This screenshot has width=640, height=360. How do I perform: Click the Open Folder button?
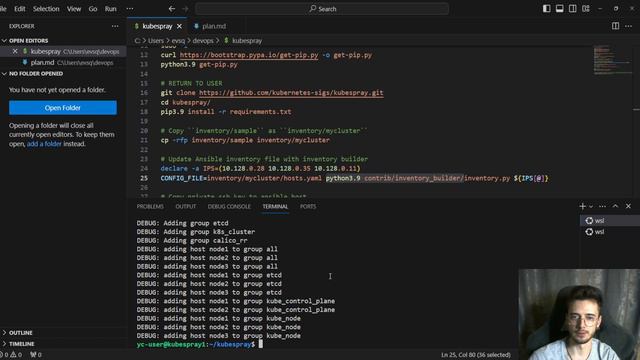(63, 108)
